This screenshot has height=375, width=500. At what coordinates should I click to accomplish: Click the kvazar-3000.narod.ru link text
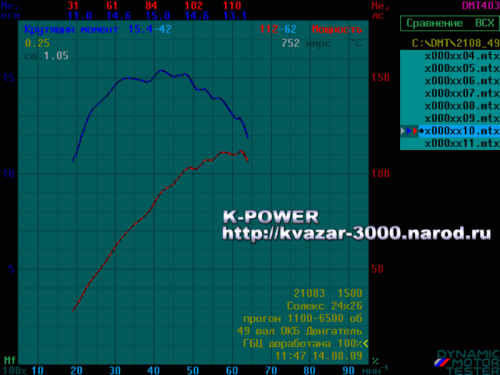coord(356,233)
